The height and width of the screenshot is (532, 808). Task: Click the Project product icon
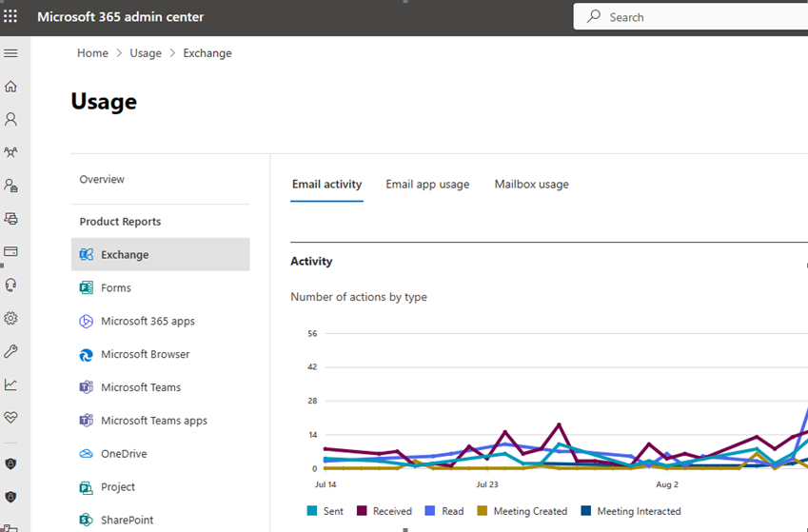[86, 487]
